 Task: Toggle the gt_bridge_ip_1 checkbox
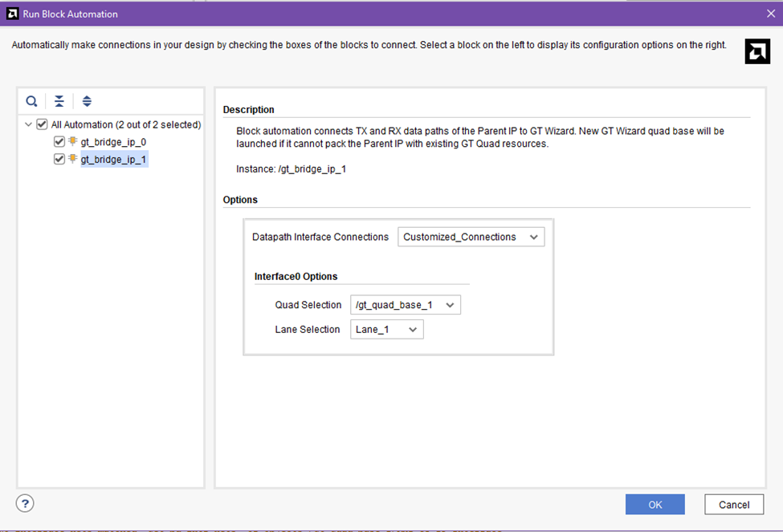pos(59,160)
